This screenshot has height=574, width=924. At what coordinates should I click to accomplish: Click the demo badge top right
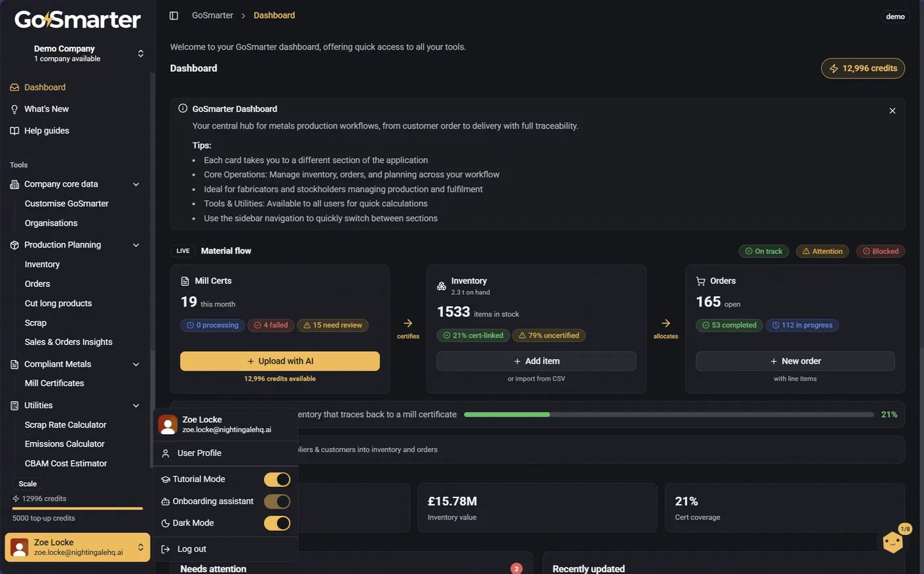point(895,16)
